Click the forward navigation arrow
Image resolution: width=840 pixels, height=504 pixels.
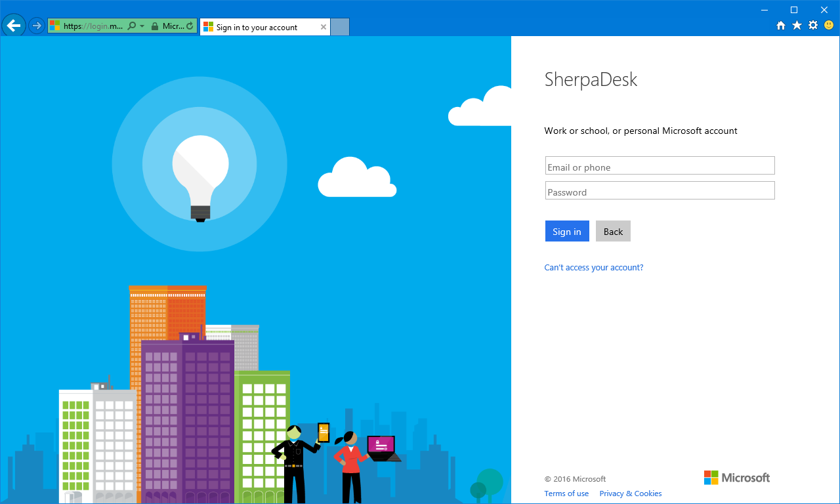coord(37,25)
